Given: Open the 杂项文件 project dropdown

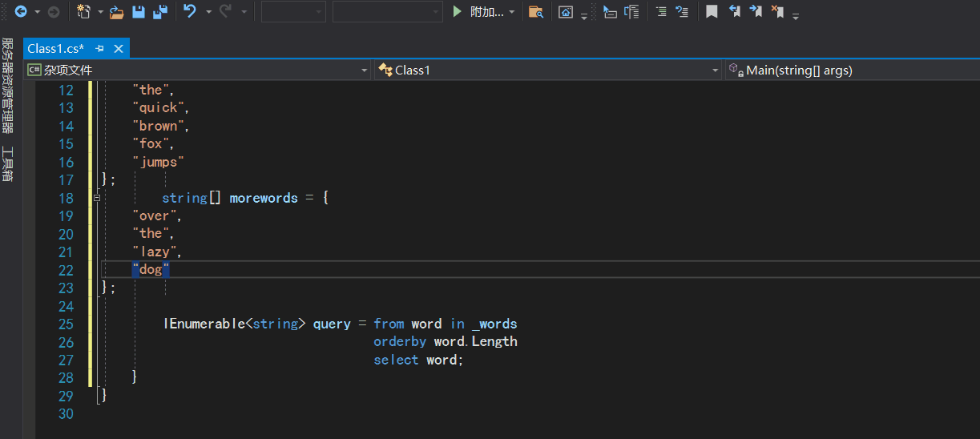Looking at the screenshot, I should [x=198, y=70].
